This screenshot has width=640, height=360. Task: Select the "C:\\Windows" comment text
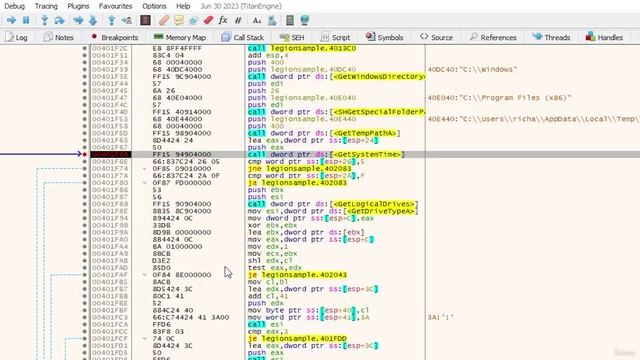[x=473, y=69]
